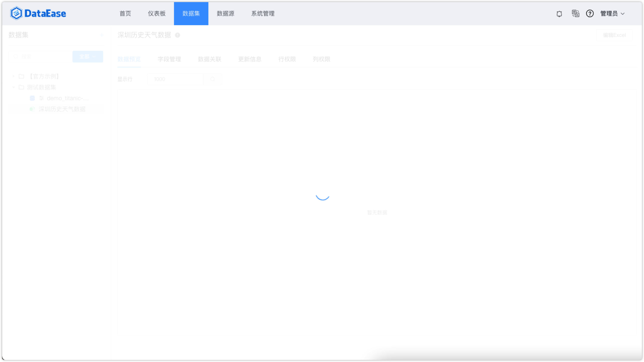The image size is (644, 362).
Task: Switch to the 行权限 tab
Action: point(287,59)
